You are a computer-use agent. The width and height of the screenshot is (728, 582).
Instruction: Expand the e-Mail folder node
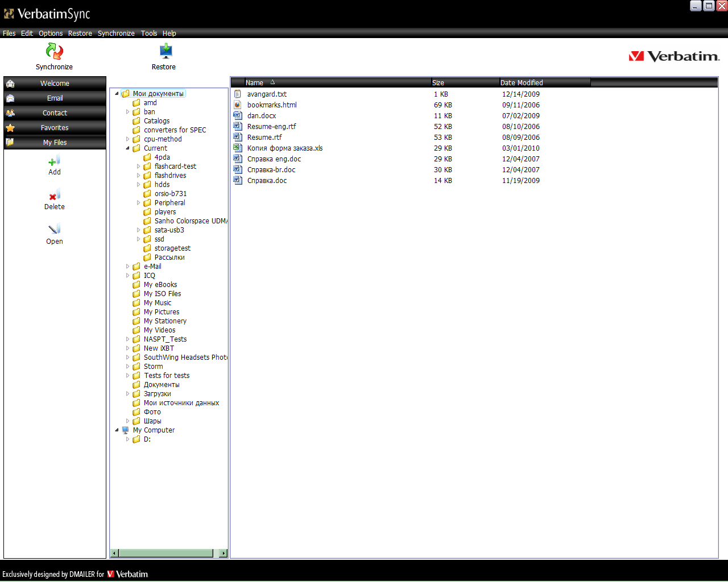(x=127, y=267)
